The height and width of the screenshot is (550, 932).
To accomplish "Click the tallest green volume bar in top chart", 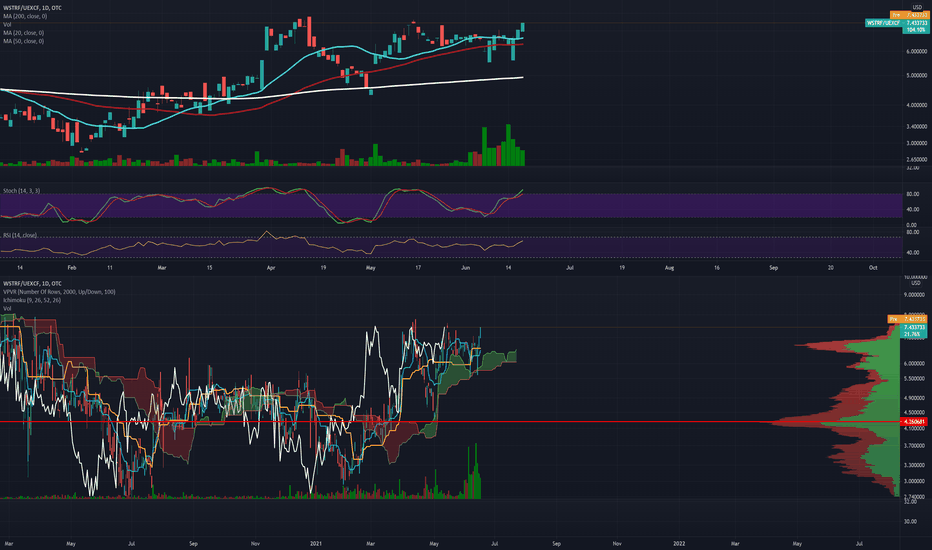I will coord(508,144).
